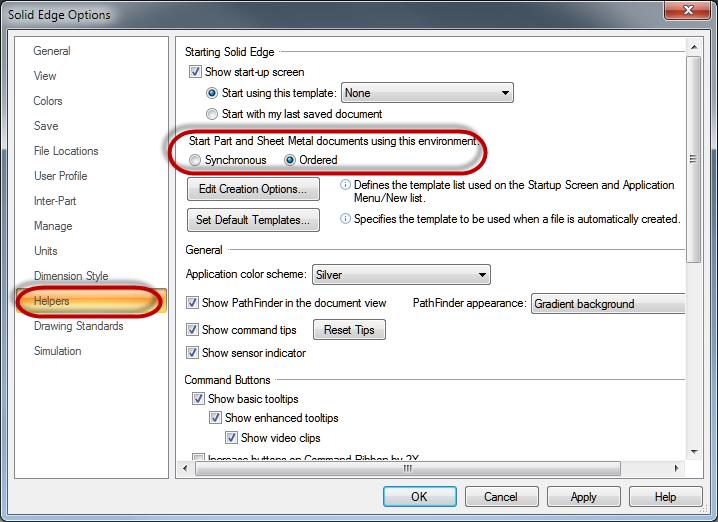Select Start with my last saved document
Viewport: 718px width, 522px height.
[x=212, y=114]
